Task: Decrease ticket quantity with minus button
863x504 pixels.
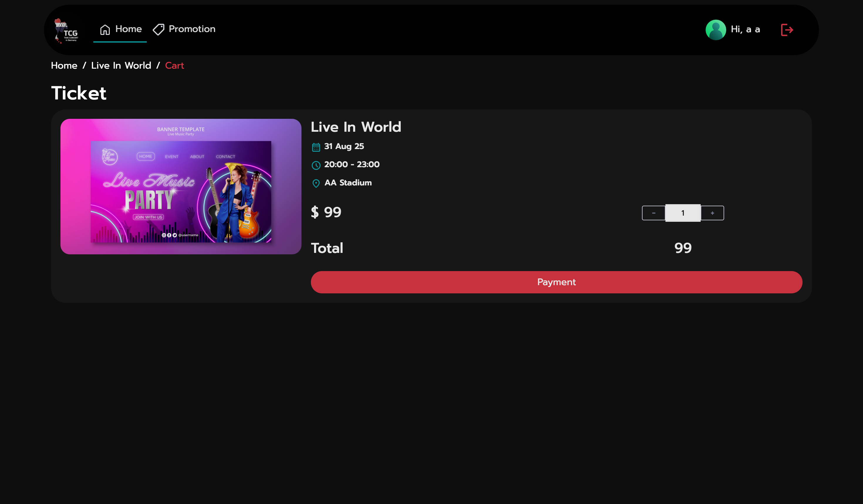Action: [653, 213]
